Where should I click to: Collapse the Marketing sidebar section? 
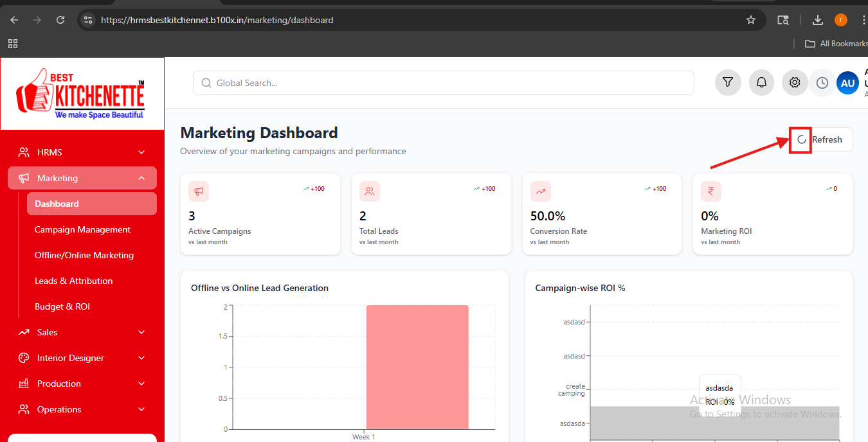coord(82,178)
